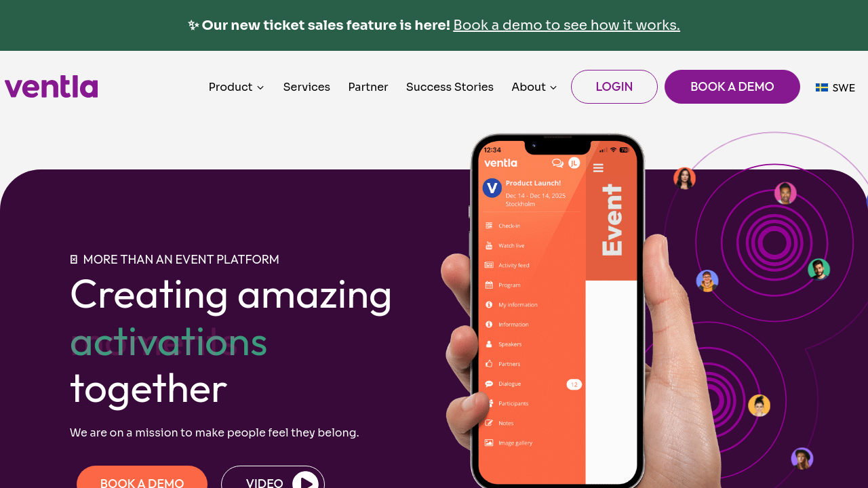Image resolution: width=868 pixels, height=488 pixels.
Task: Click the ventla logo in the header
Action: click(52, 87)
